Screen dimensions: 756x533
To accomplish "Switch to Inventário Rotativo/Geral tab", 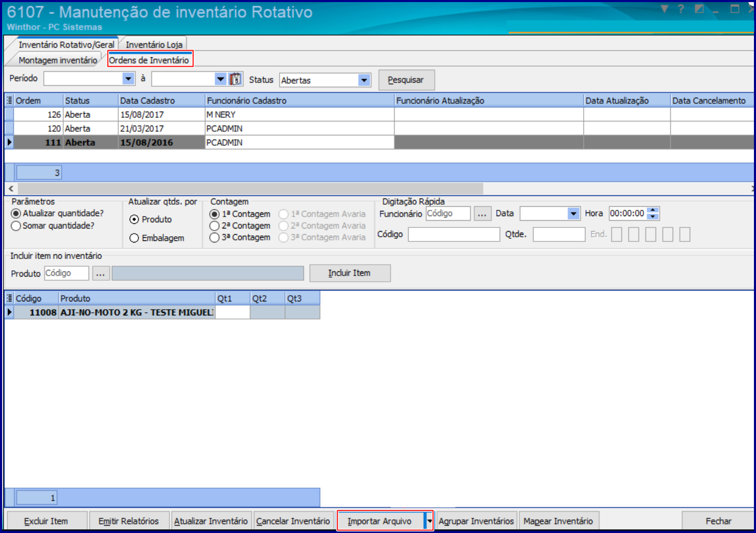I will [x=66, y=45].
